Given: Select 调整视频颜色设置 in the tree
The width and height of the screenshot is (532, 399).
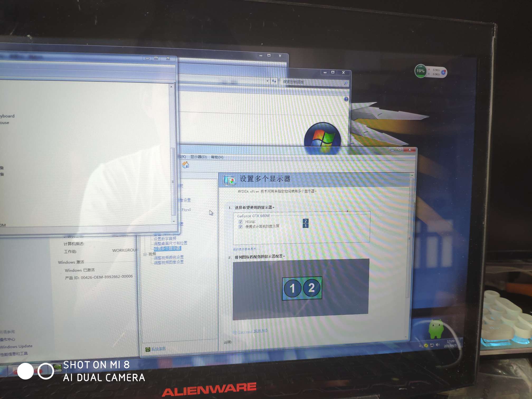Looking at the screenshot, I should (169, 257).
